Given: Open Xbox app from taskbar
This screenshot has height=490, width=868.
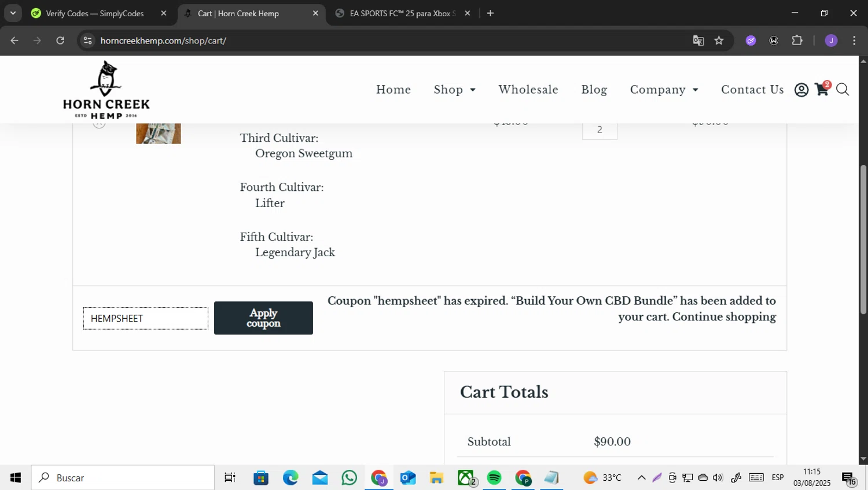Looking at the screenshot, I should pos(466,478).
